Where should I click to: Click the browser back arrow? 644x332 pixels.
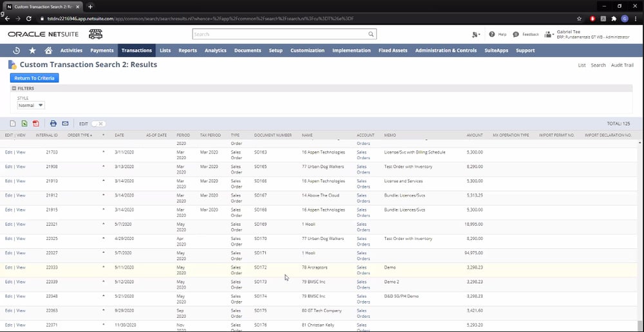7,19
